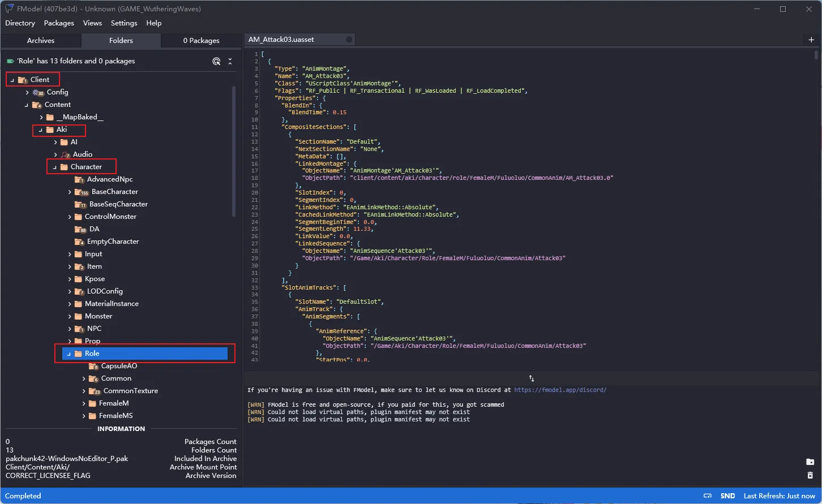
Task: Open the fmodel.app Discord link
Action: [560, 390]
